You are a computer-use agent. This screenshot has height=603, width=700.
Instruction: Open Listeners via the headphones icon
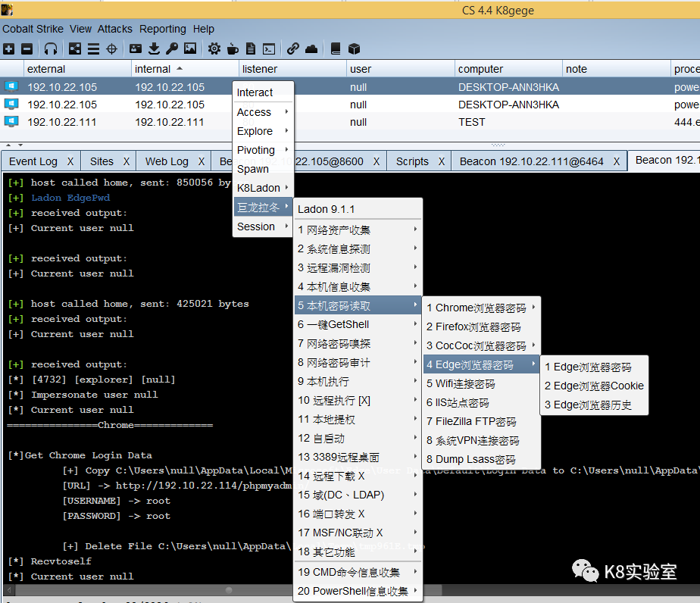[x=51, y=48]
